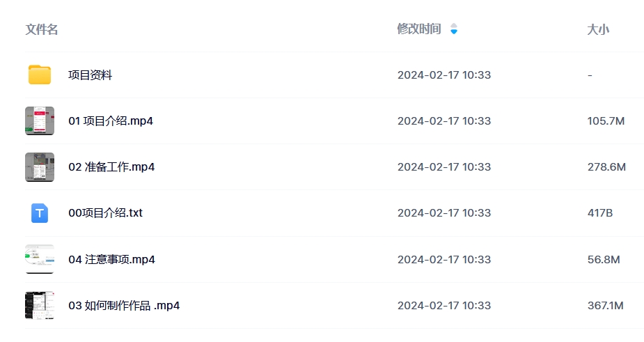Select the row showing size 56.8M

pos(334,259)
